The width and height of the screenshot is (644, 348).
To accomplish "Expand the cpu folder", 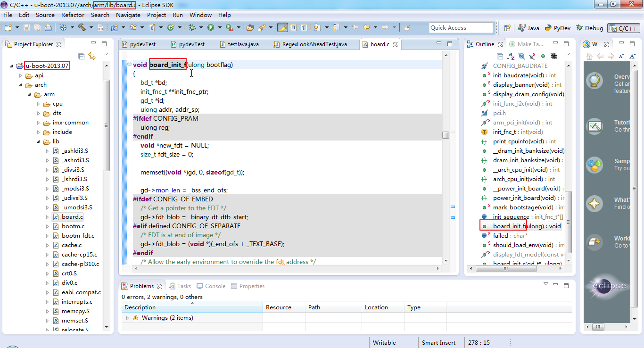I will [x=39, y=104].
